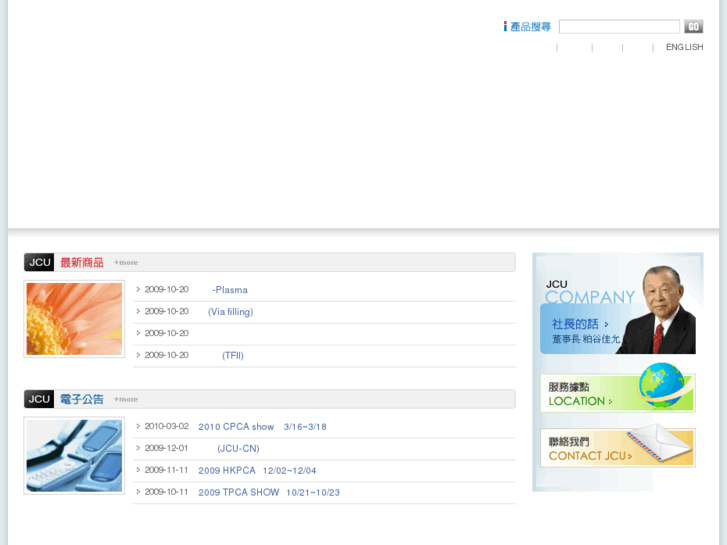This screenshot has height=545, width=727.
Task: Click the 電子公告 section heading
Action: tap(82, 399)
